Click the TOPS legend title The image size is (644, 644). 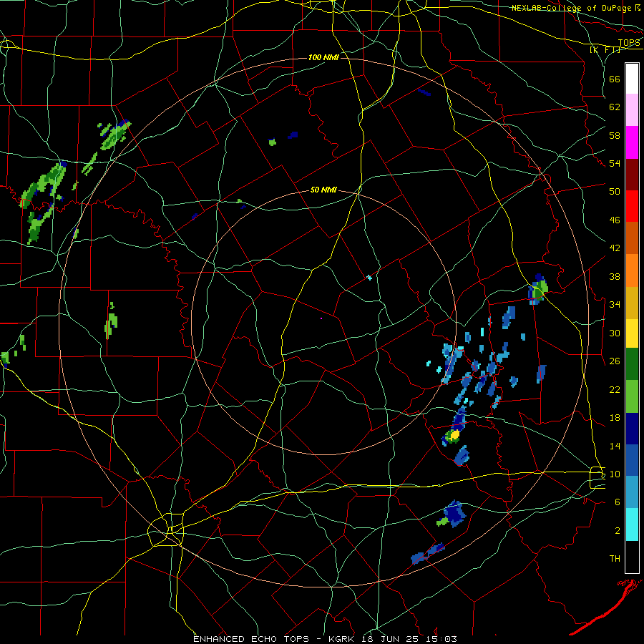[629, 43]
